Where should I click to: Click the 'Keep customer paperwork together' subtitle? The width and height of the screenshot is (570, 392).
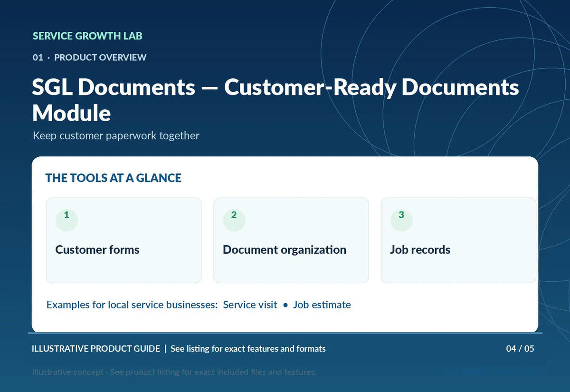click(116, 136)
